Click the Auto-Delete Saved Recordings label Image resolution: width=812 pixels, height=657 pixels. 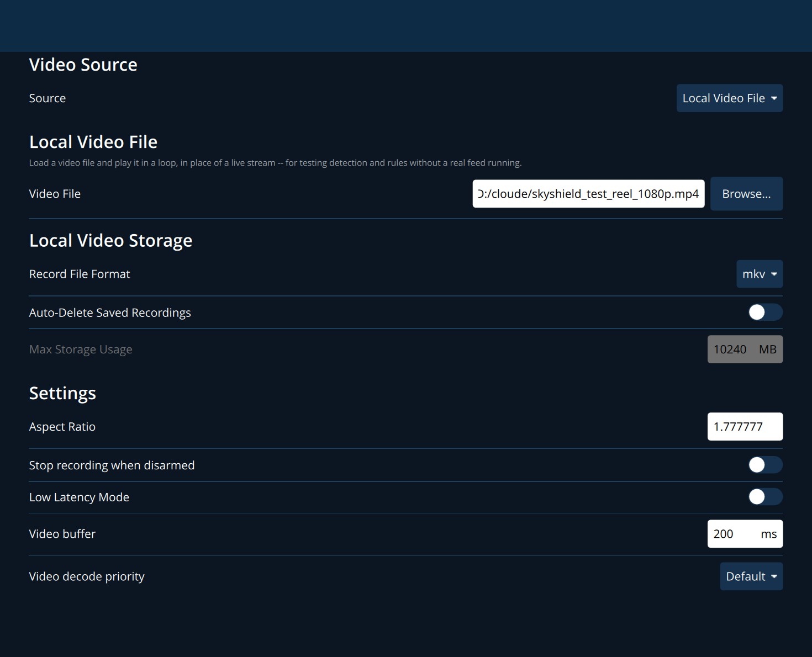(x=110, y=313)
